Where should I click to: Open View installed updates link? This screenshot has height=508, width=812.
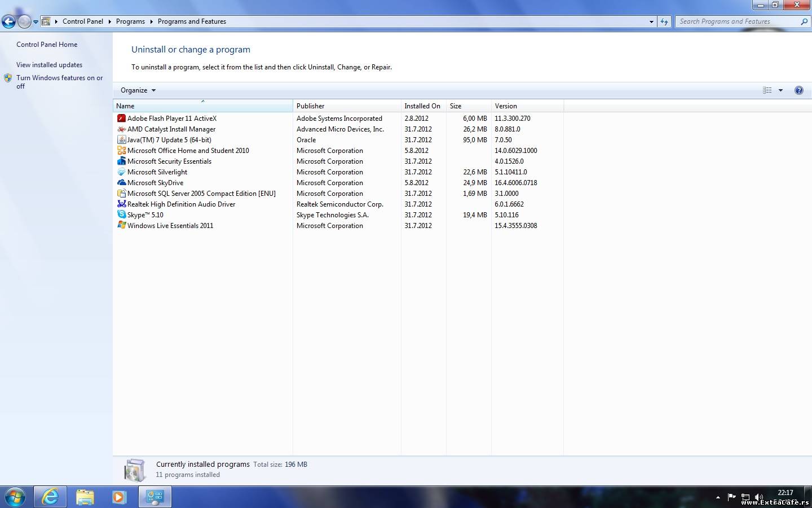(x=49, y=65)
